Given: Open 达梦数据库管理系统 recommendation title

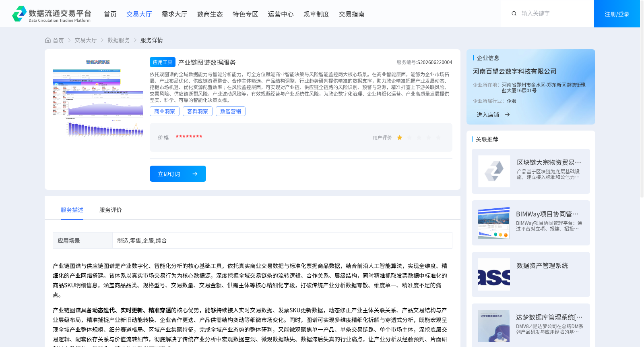Looking at the screenshot, I should [549, 317].
